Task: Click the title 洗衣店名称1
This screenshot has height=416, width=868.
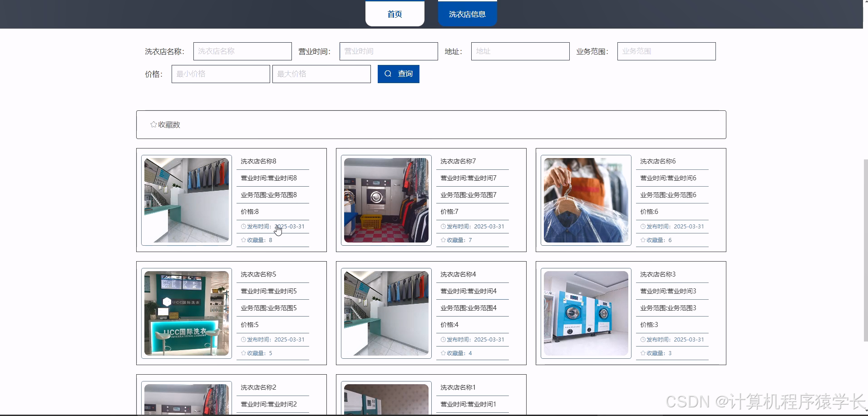Action: pyautogui.click(x=458, y=387)
